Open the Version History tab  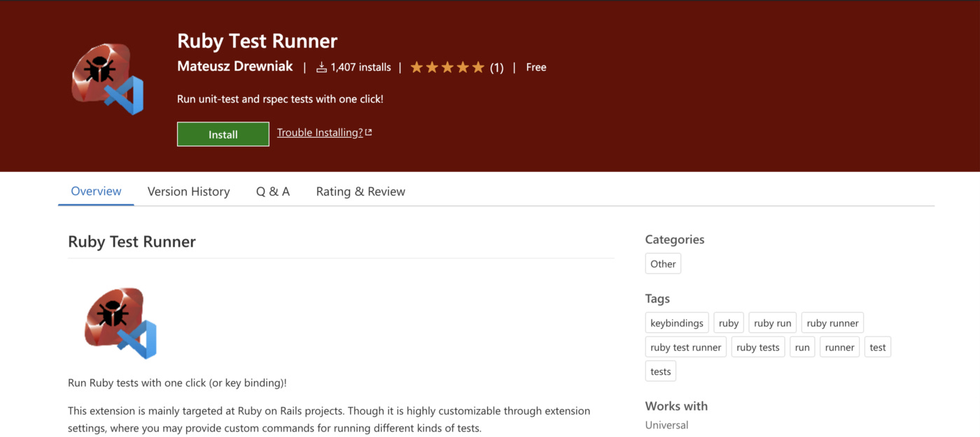[188, 192]
